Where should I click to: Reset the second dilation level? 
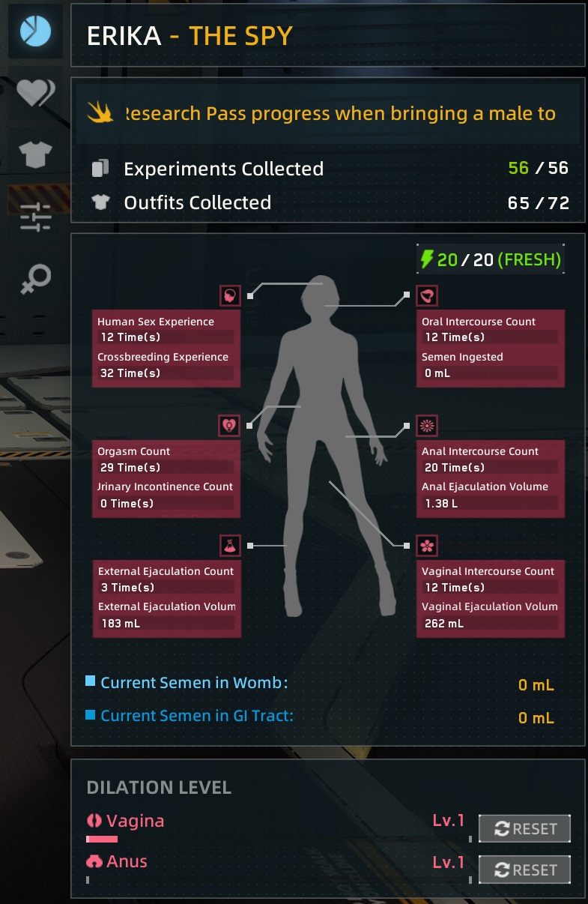point(524,870)
